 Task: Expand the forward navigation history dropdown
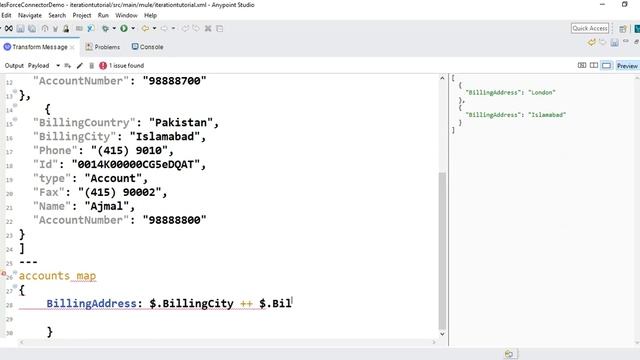point(173,29)
